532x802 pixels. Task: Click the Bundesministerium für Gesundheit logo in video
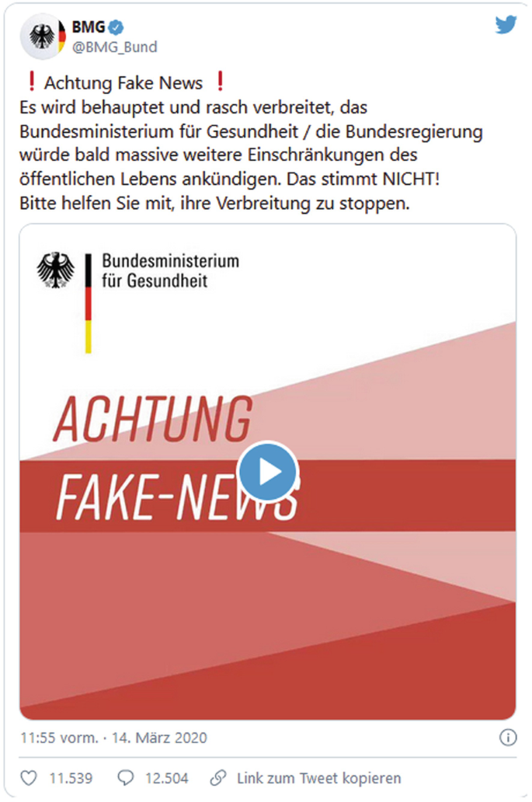[x=138, y=302]
